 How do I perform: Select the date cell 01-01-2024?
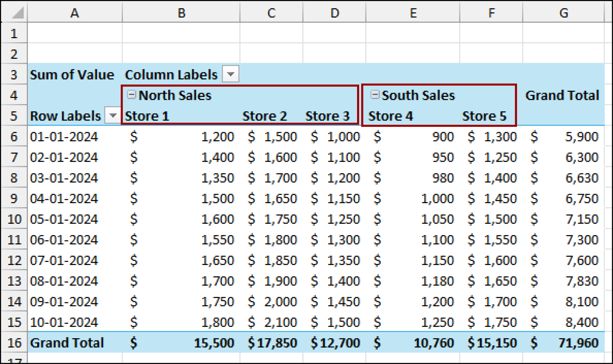64,137
